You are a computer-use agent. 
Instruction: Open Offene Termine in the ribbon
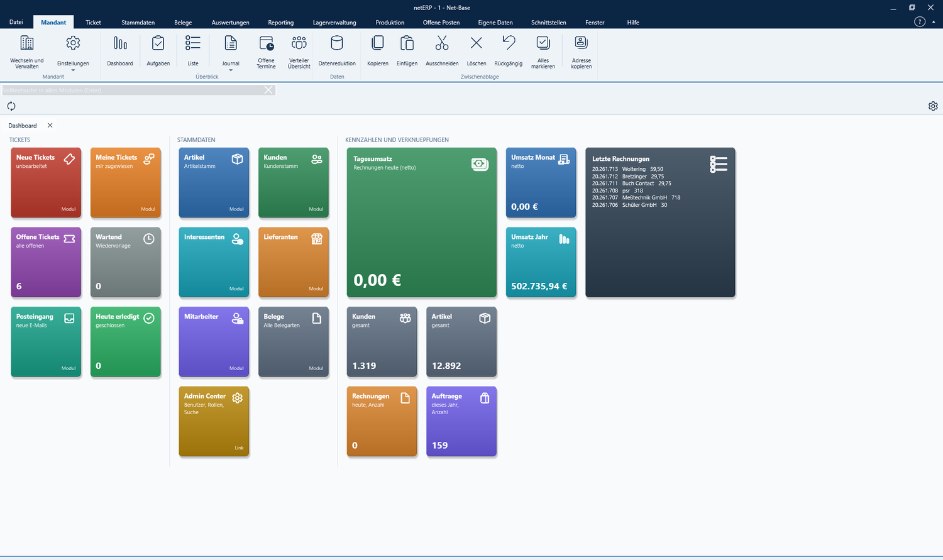266,51
